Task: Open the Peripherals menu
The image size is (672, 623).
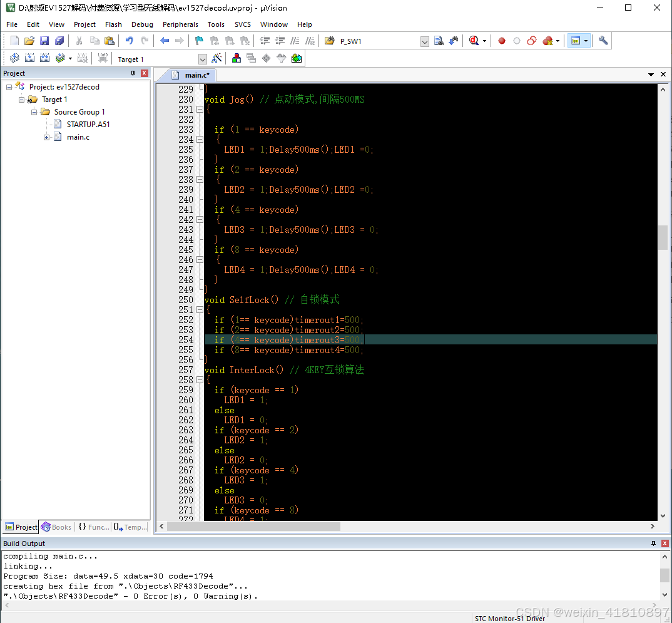Action: [x=180, y=24]
